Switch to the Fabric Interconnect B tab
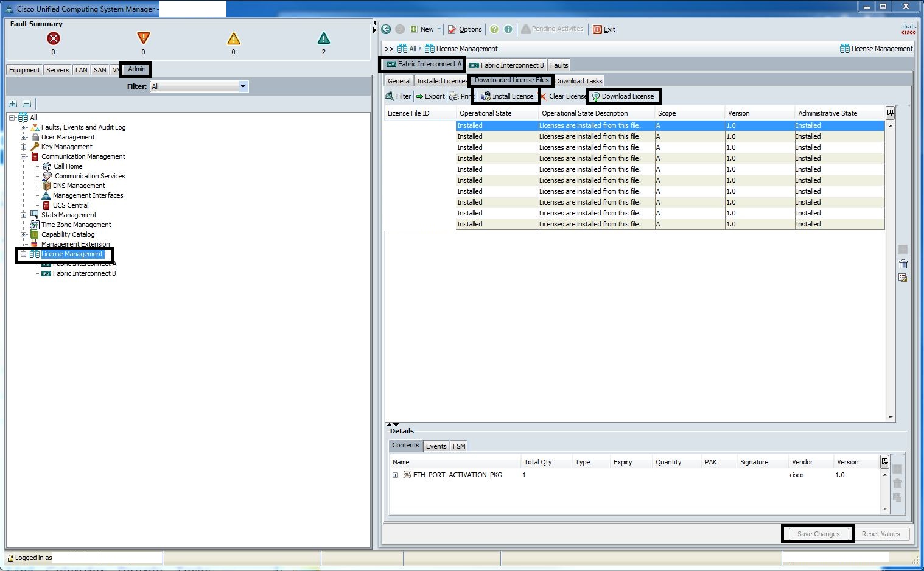This screenshot has width=924, height=571. click(506, 65)
